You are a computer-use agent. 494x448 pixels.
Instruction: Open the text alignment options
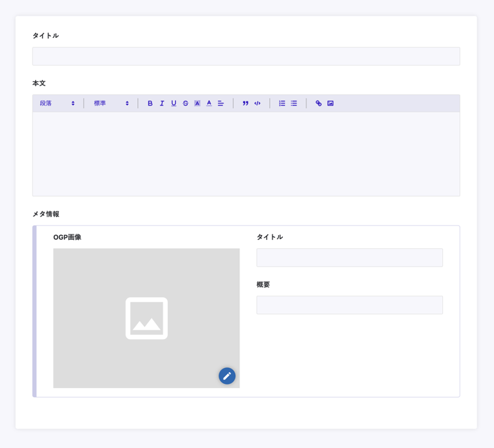click(221, 103)
